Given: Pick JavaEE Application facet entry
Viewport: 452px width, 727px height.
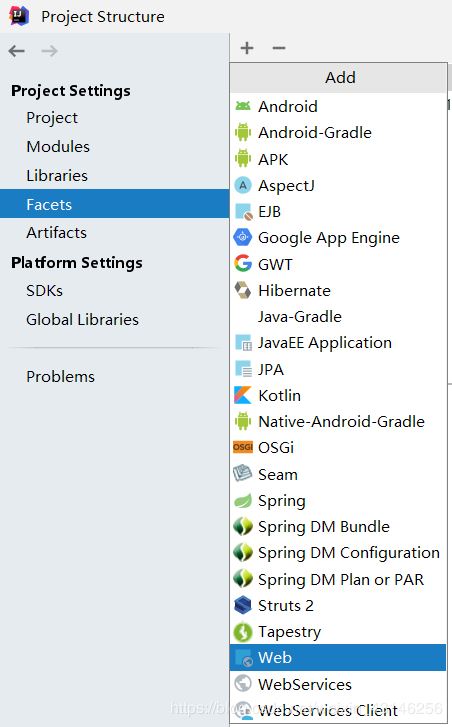Looking at the screenshot, I should click(x=337, y=343).
